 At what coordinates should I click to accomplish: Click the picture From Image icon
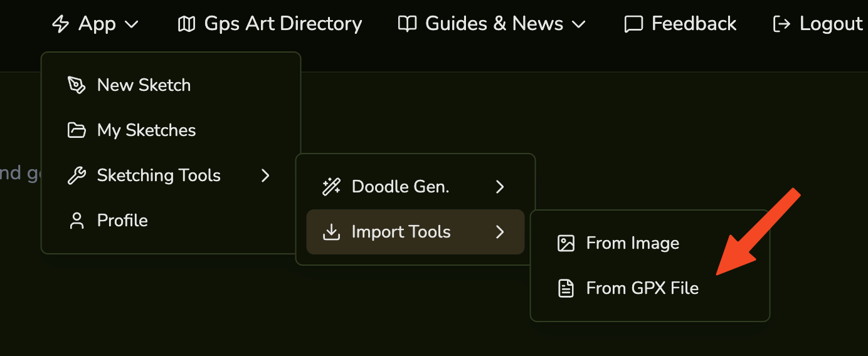[x=566, y=243]
